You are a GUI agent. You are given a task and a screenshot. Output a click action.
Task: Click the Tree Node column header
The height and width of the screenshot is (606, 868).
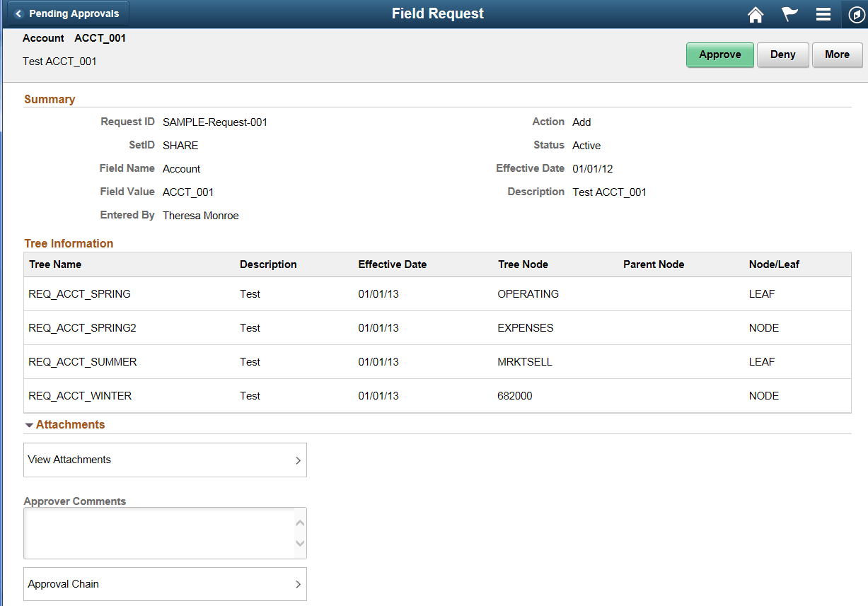click(x=523, y=264)
